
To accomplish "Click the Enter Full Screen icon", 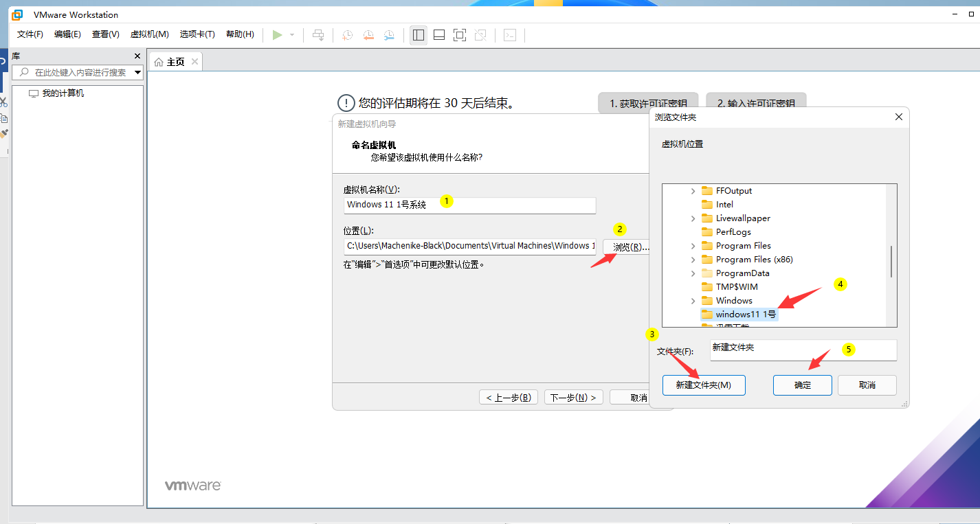I will 460,35.
